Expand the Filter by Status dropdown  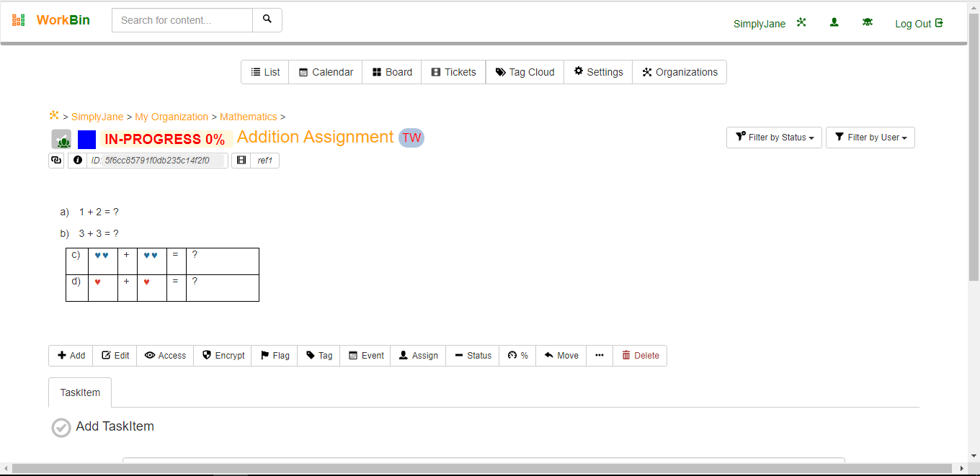coord(774,138)
